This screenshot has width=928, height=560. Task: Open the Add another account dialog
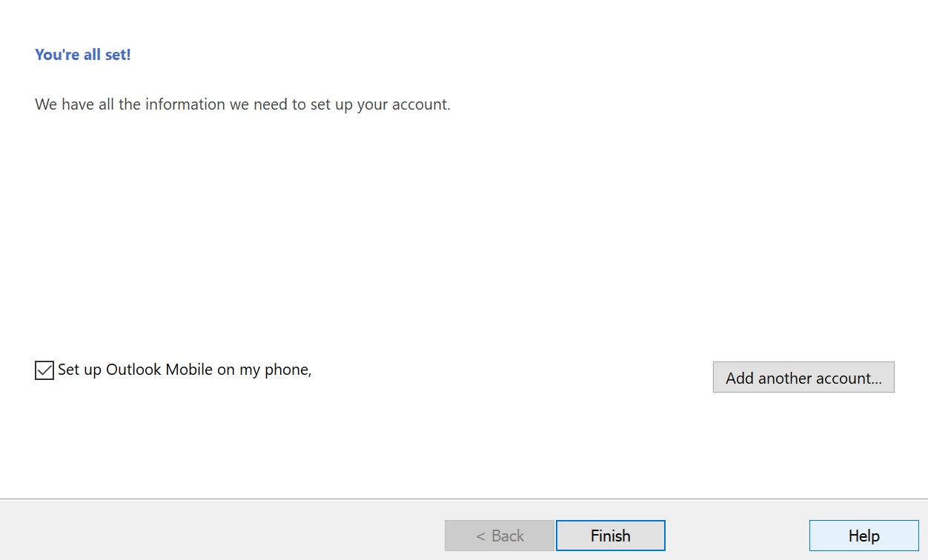pyautogui.click(x=803, y=378)
